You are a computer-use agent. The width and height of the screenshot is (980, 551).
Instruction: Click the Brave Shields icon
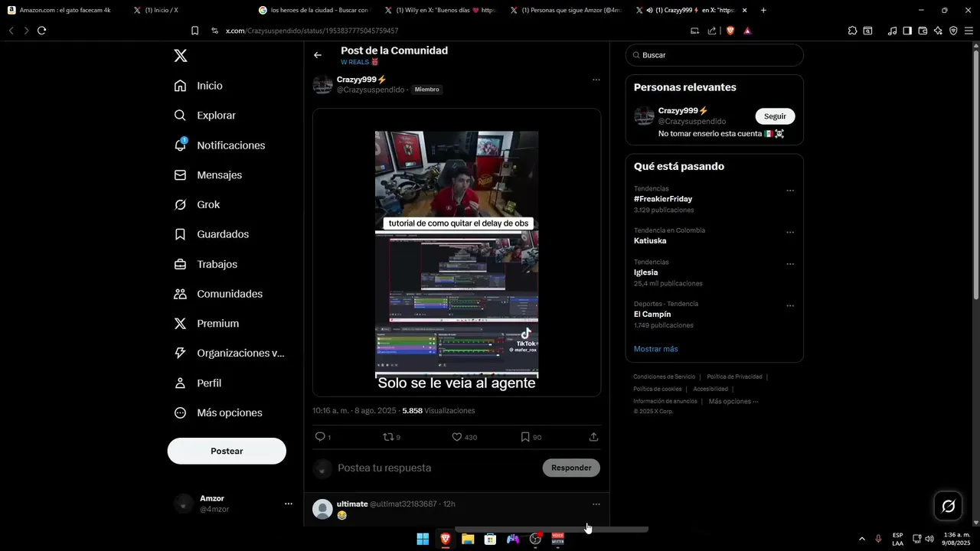point(730,31)
